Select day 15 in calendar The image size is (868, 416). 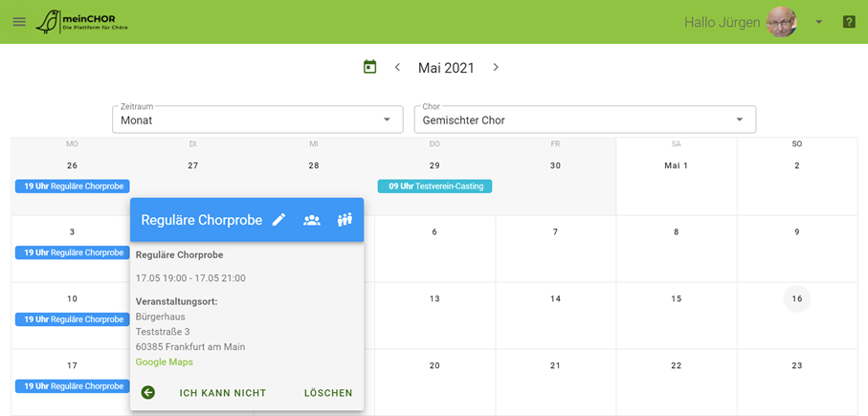pyautogui.click(x=676, y=299)
